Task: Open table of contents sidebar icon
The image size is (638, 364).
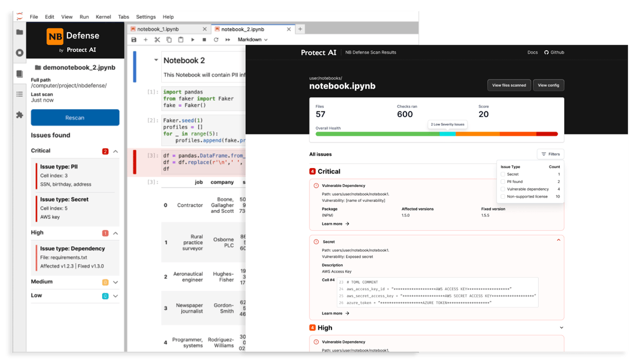Action: 19,94
